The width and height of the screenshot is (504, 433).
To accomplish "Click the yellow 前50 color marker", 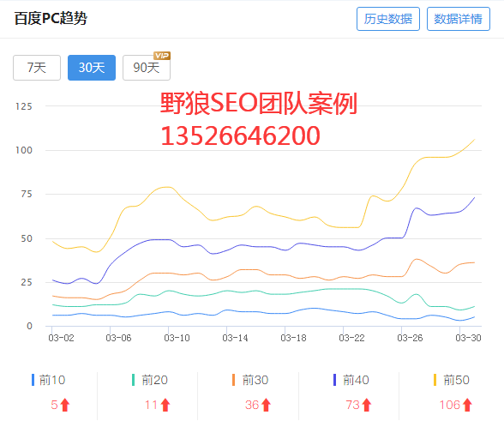I will (435, 380).
